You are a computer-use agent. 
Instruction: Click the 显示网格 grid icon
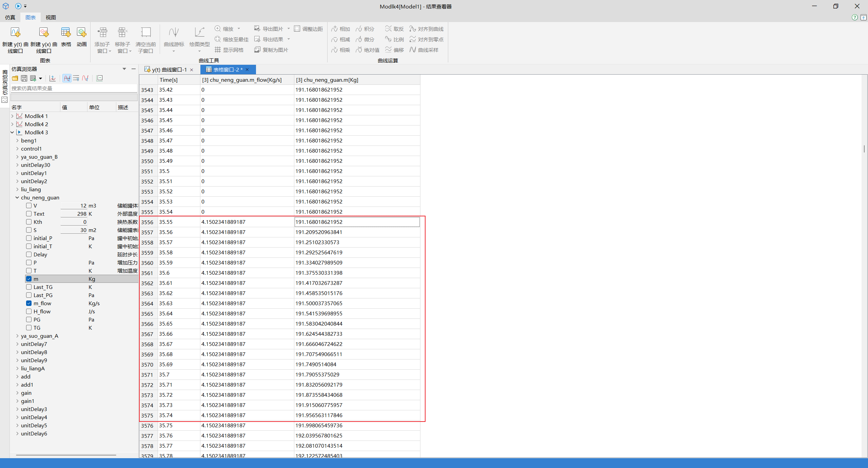pos(218,50)
